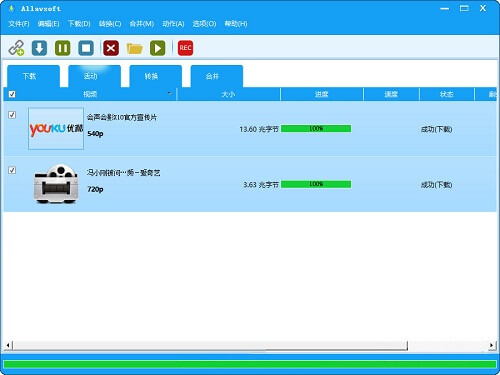Toggle the select-all checkbox in the header
Viewport: 500px width, 375px height.
click(x=12, y=94)
